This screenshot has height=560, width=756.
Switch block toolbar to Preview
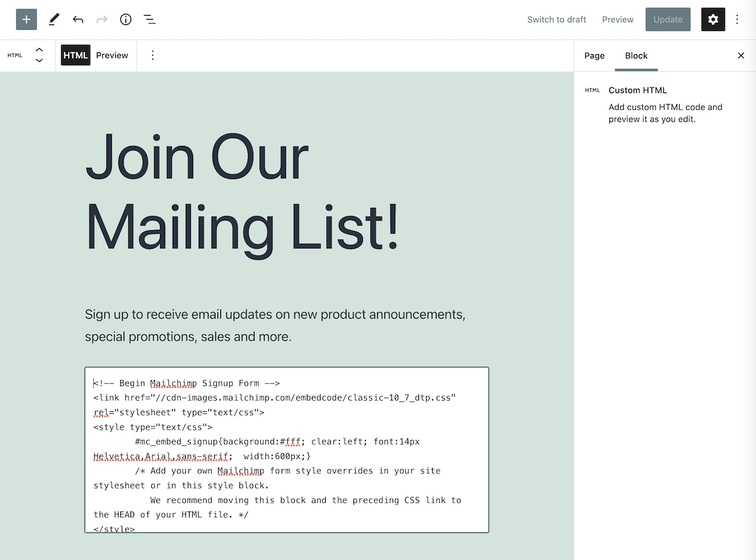coord(112,55)
